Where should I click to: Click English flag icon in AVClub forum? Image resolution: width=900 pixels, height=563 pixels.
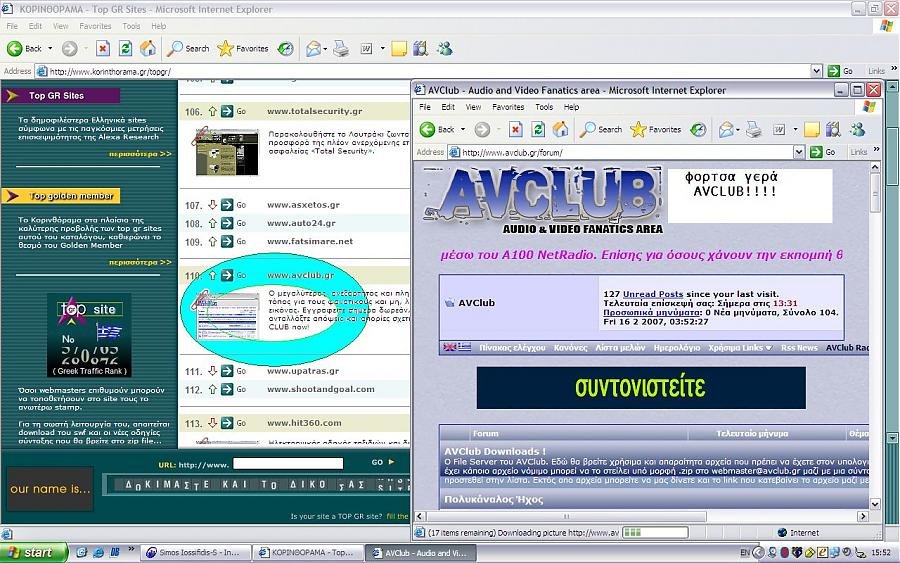(x=450, y=347)
